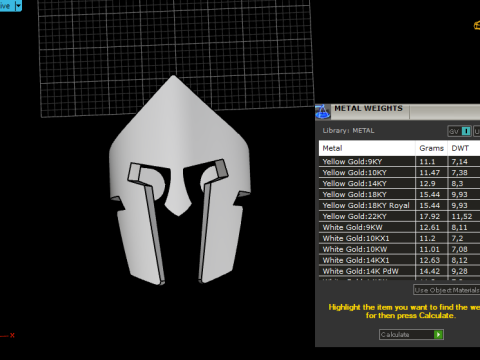This screenshot has height=360, width=480.
Task: Select the White Gold:10KW row
Action: coord(399,250)
